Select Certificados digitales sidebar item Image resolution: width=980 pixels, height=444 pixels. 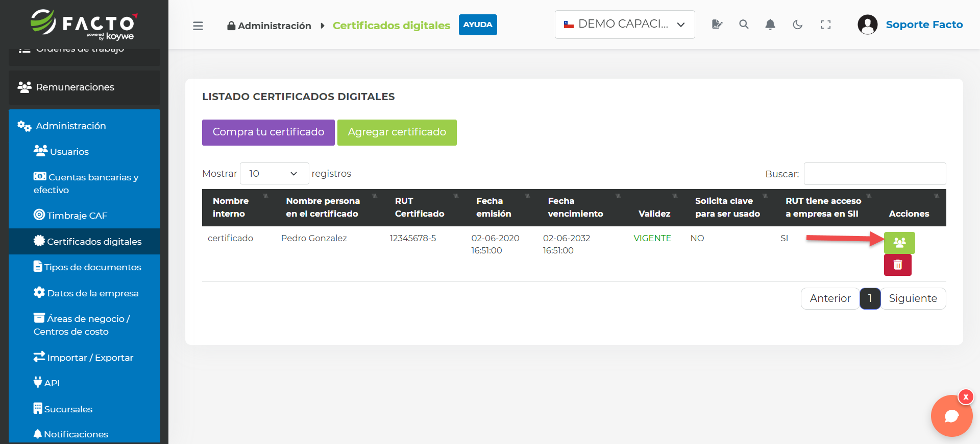[84, 242]
